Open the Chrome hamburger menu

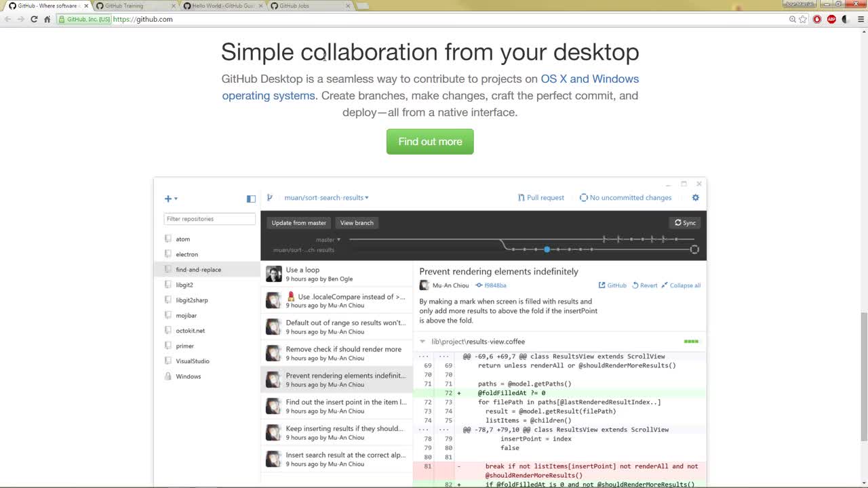[860, 19]
